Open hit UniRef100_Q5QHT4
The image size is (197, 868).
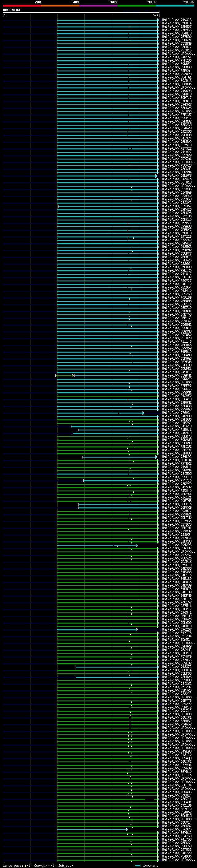point(177,23)
